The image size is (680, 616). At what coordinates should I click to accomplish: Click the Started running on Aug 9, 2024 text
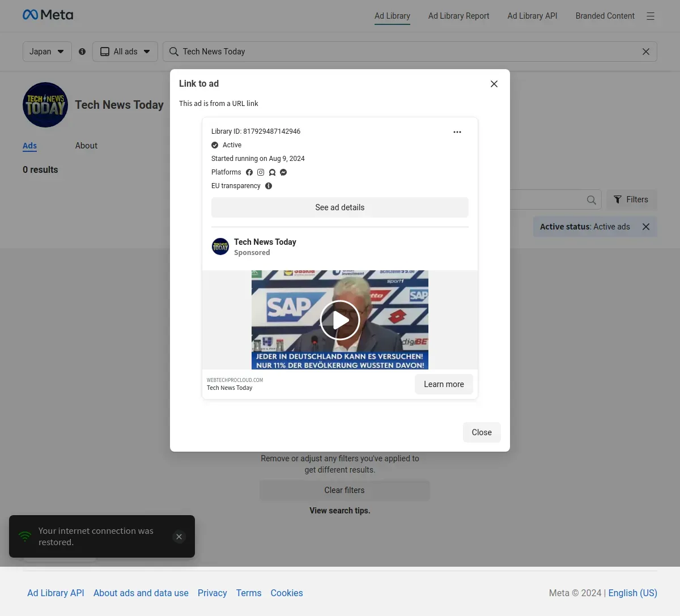pyautogui.click(x=258, y=159)
